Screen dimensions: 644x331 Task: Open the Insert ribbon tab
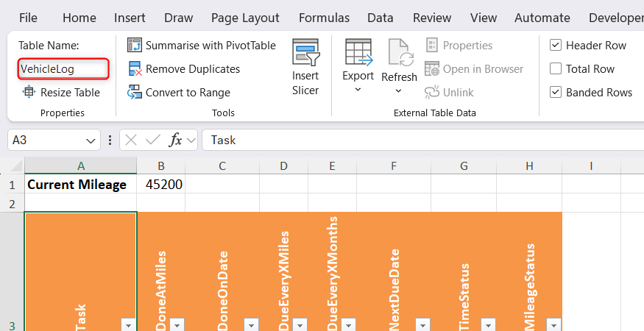130,18
